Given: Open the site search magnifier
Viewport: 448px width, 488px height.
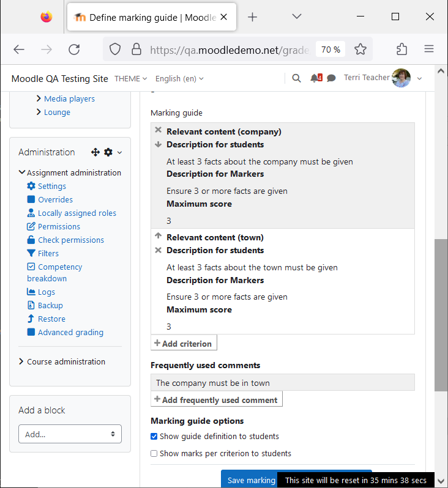Looking at the screenshot, I should tap(296, 78).
